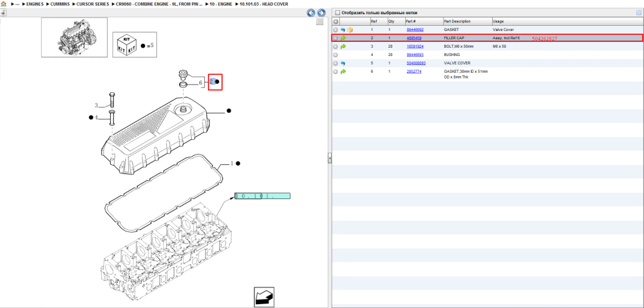Open the 10.101.03 - HEAD COVER breadcrumb
644x308 pixels.
click(263, 4)
